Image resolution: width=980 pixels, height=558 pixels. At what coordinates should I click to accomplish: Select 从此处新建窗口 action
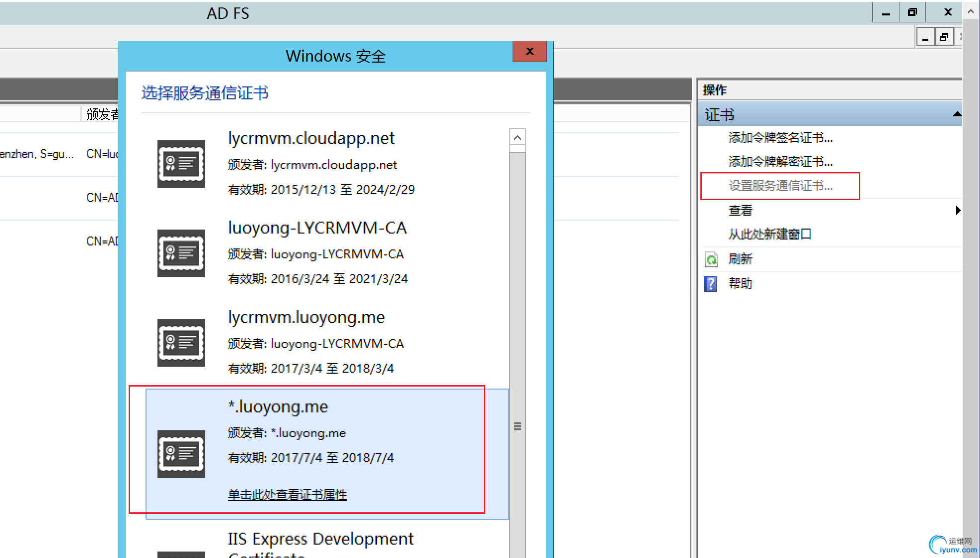[x=769, y=234]
